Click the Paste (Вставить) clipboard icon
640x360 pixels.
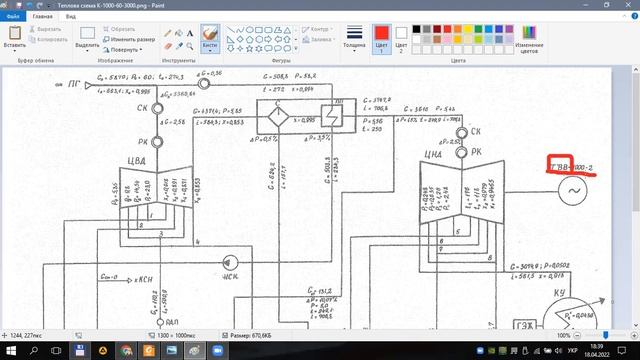15,33
